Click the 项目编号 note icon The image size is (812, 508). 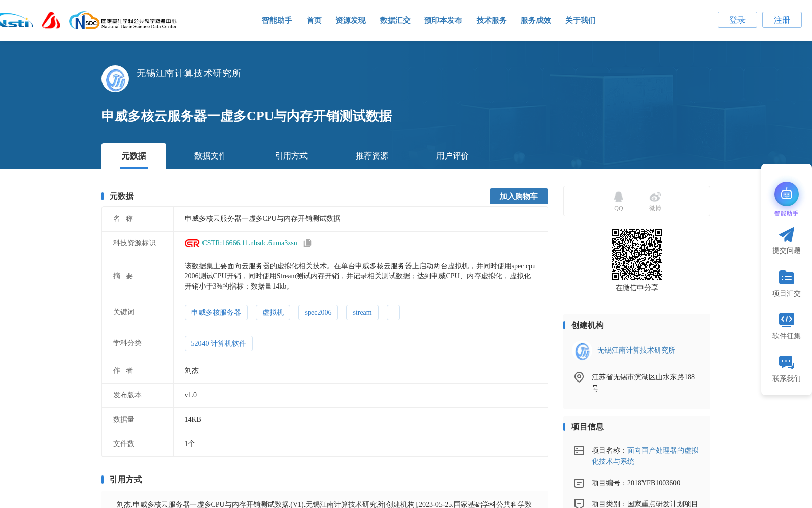579,483
